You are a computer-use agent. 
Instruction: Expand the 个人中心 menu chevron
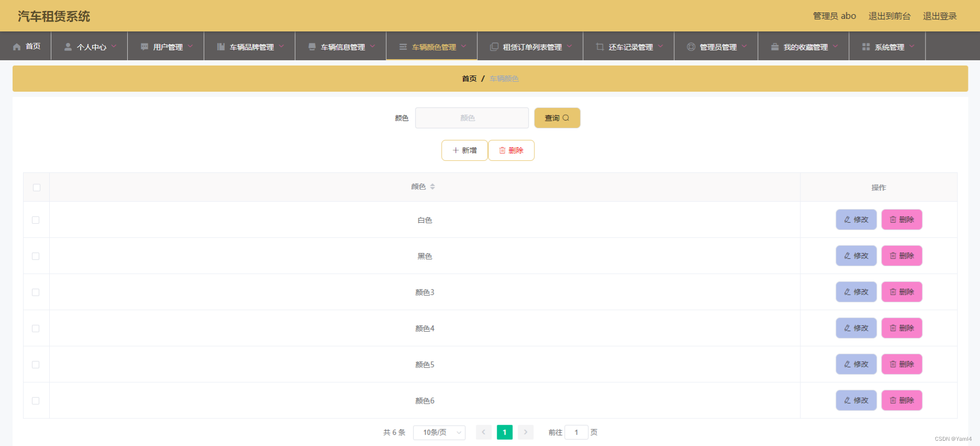114,46
